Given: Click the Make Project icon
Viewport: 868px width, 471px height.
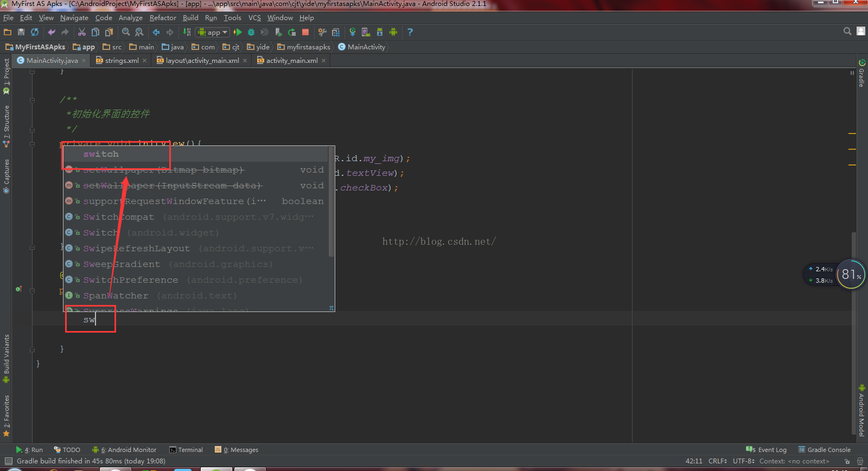Looking at the screenshot, I should click(x=187, y=32).
